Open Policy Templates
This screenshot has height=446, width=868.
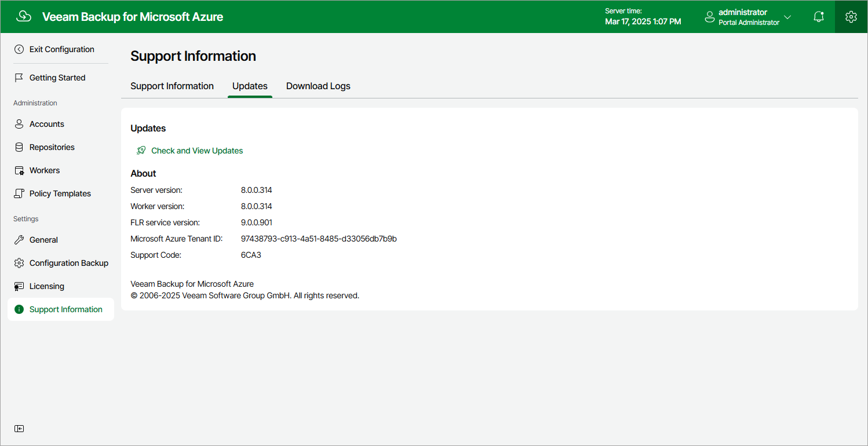coord(61,193)
